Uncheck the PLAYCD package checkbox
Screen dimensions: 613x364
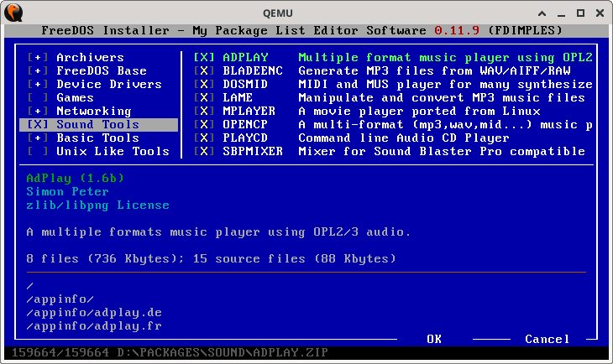(204, 138)
